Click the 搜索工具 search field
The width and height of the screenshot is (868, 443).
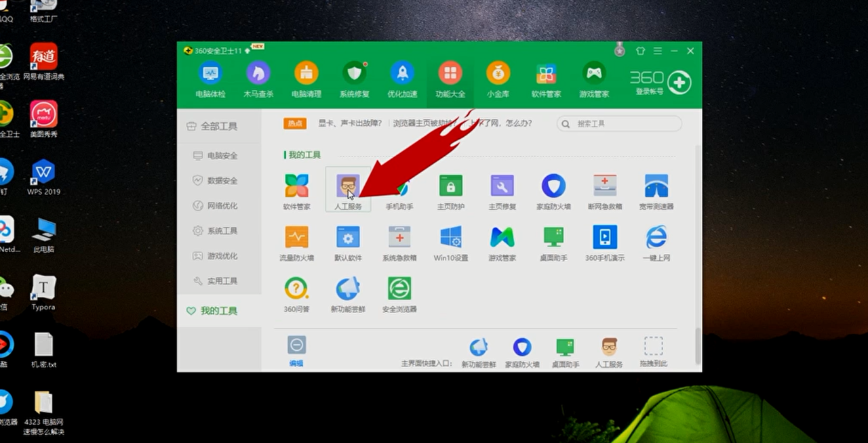(619, 123)
